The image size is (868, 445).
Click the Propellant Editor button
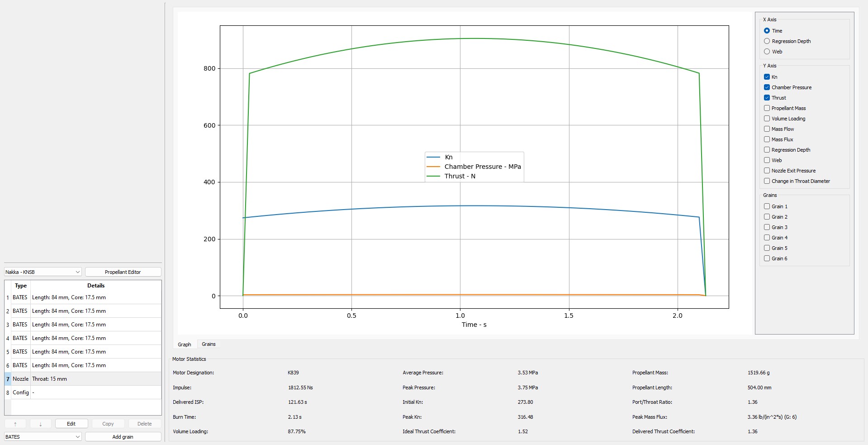coord(123,272)
